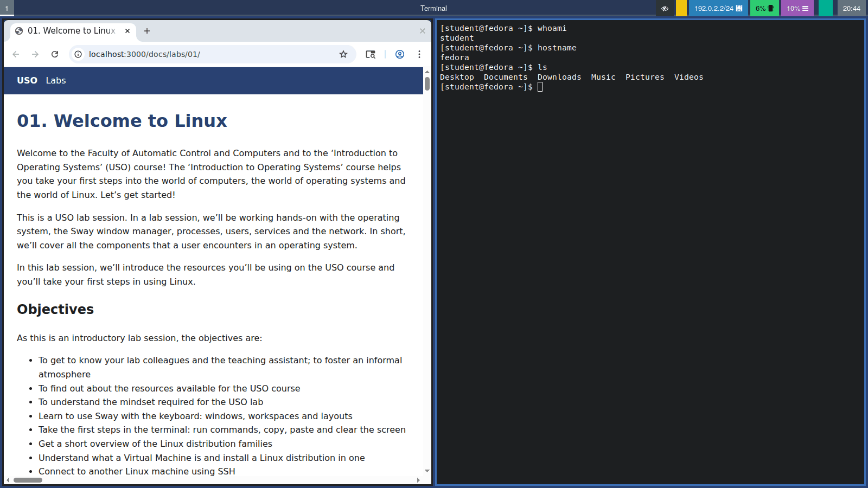Click the 'To understand the mindset' bullet
The width and height of the screenshot is (868, 488).
151,402
